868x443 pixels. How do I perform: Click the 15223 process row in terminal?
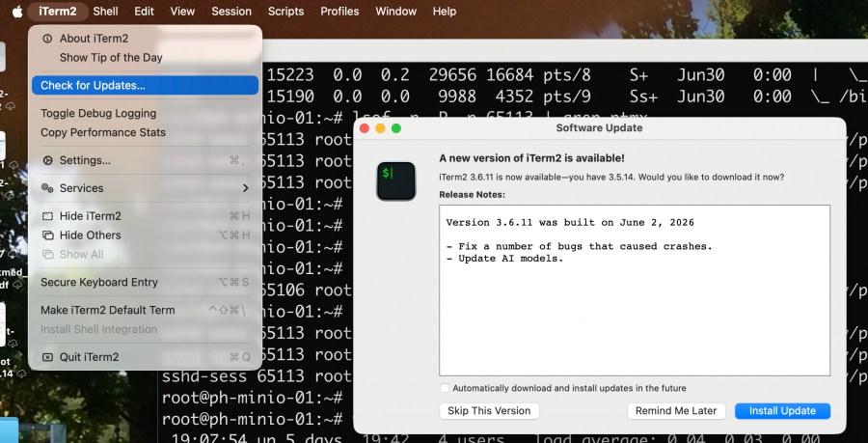[567, 74]
